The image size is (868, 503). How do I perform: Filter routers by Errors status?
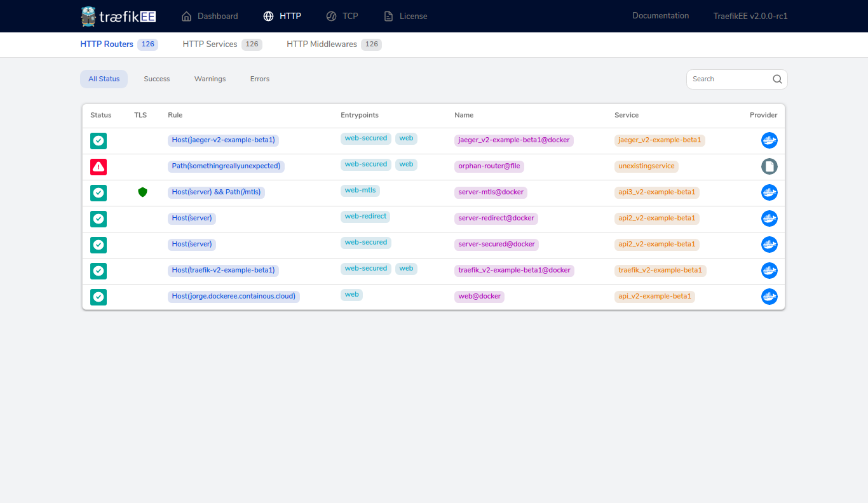coord(259,79)
